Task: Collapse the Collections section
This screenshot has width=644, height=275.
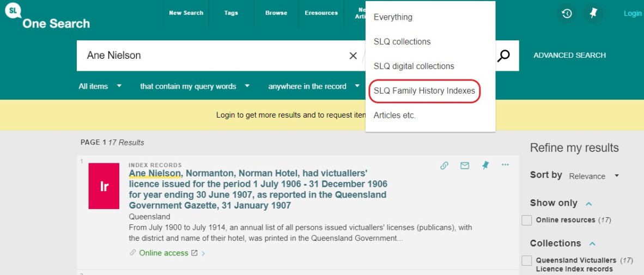Action: [x=592, y=244]
